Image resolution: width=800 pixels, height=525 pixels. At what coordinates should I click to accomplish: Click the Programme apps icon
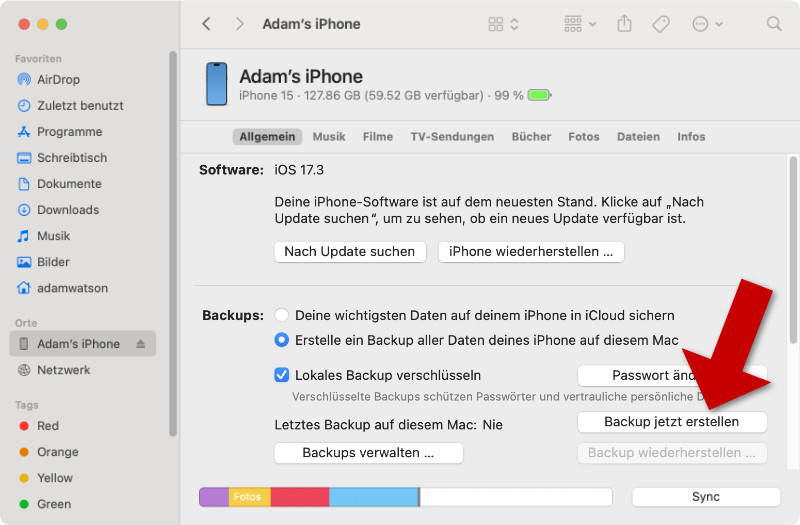[x=24, y=132]
